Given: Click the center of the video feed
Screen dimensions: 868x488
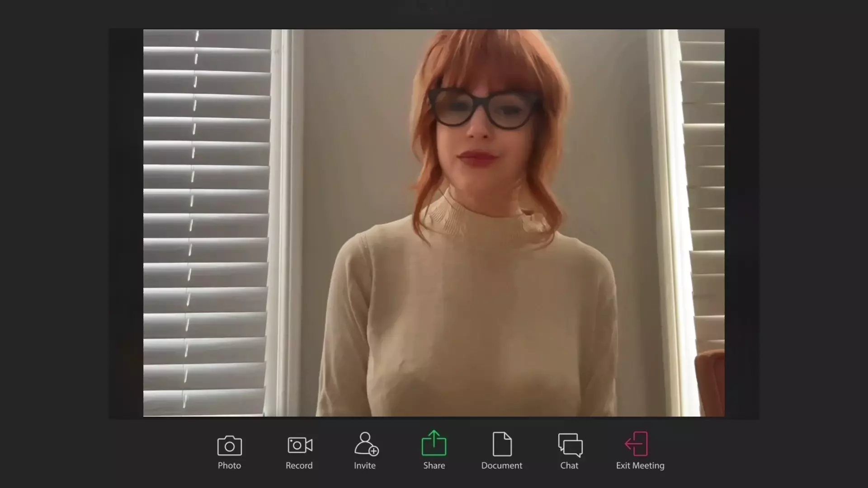Looking at the screenshot, I should [434, 223].
